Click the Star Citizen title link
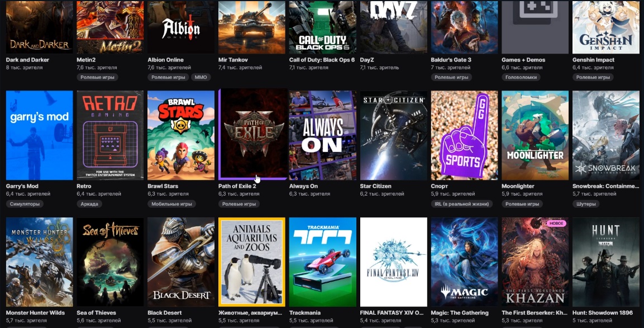644x328 pixels. click(376, 186)
